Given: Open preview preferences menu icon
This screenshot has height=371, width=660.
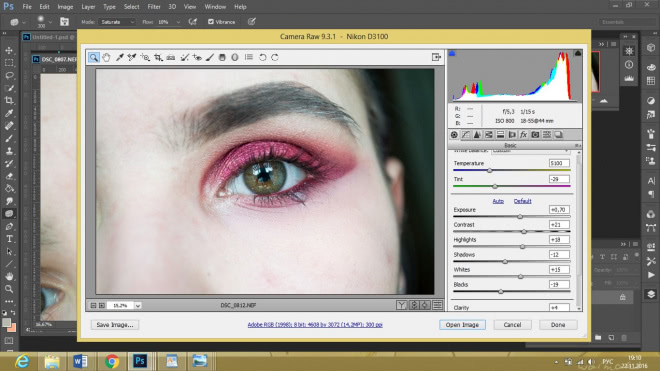Looking at the screenshot, I should click(437, 305).
